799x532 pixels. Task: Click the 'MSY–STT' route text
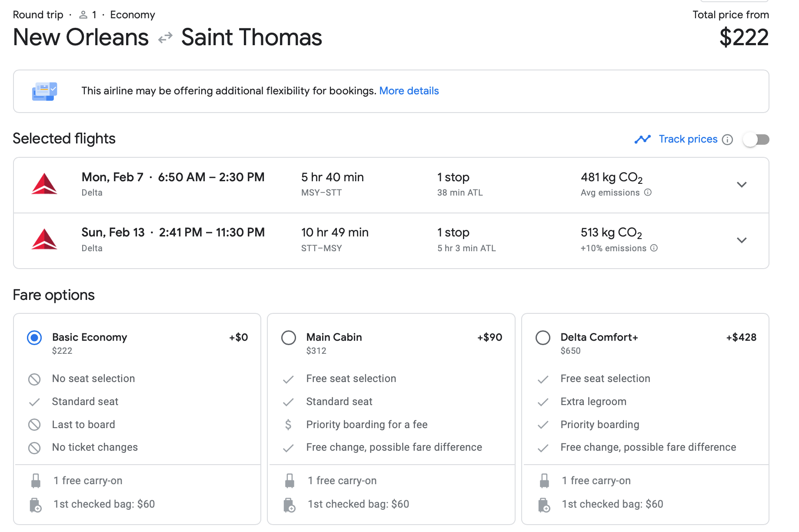tap(322, 193)
